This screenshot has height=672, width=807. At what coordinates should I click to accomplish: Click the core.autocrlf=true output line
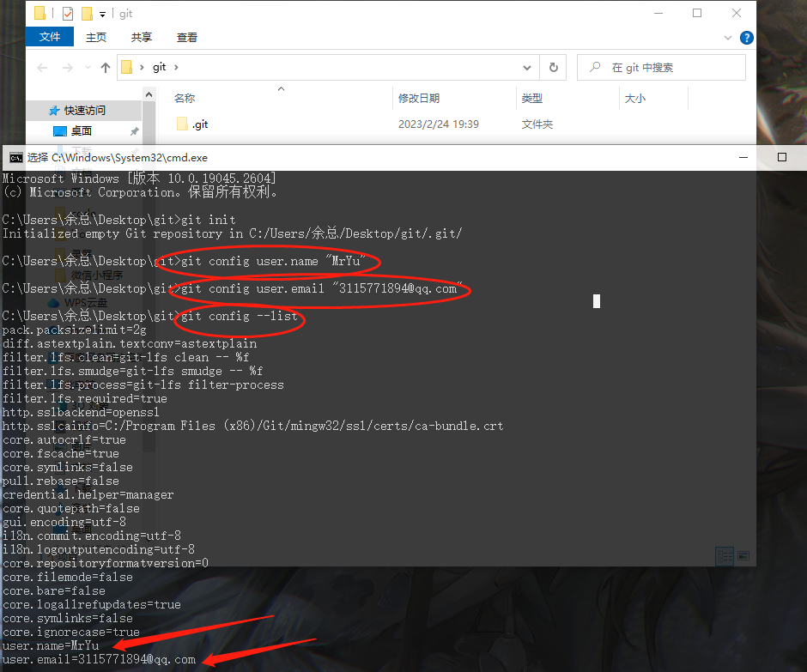pyautogui.click(x=64, y=440)
